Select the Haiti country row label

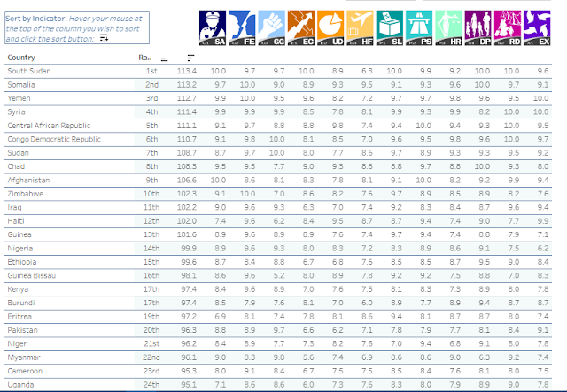click(16, 221)
